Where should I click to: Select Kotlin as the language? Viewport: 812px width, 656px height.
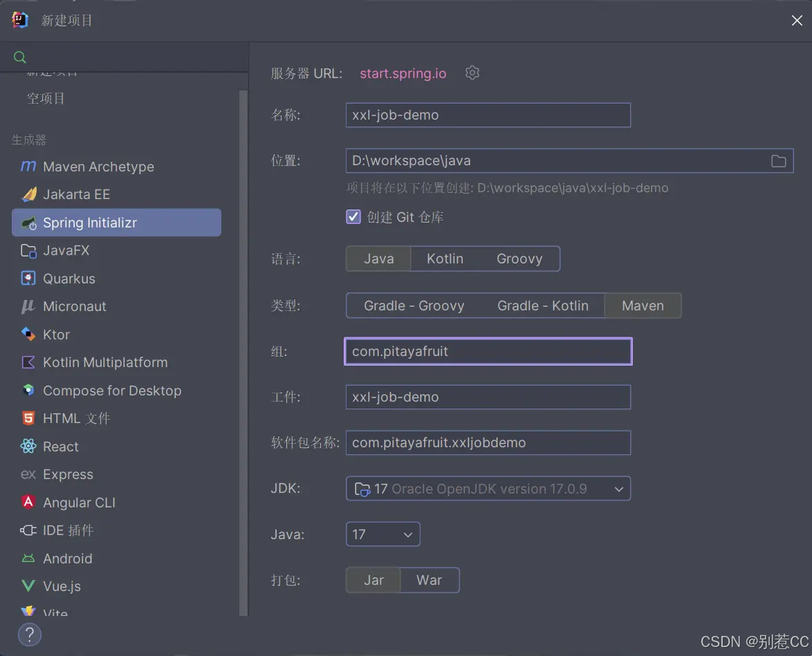click(x=445, y=259)
